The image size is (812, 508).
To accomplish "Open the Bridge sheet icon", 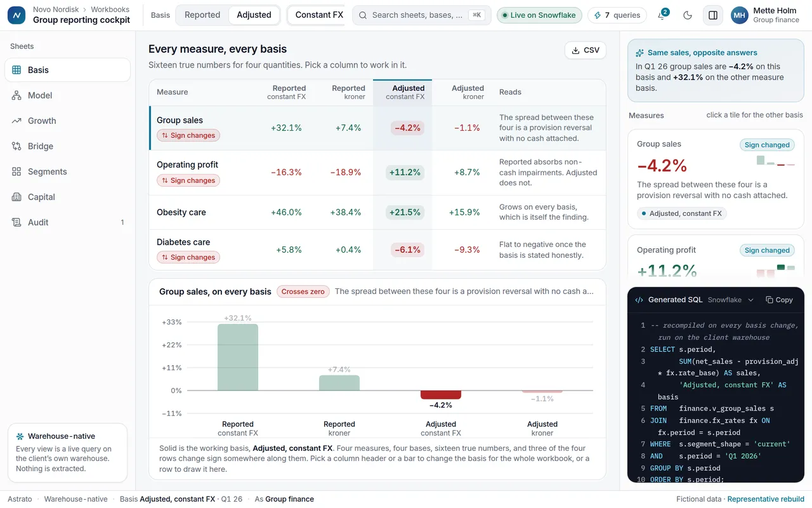I will 16,146.
